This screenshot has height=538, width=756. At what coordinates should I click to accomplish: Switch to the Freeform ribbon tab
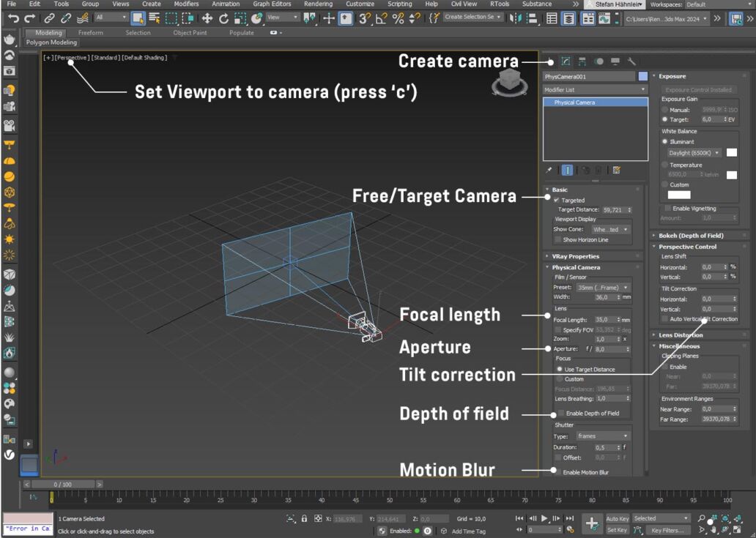pyautogui.click(x=91, y=33)
